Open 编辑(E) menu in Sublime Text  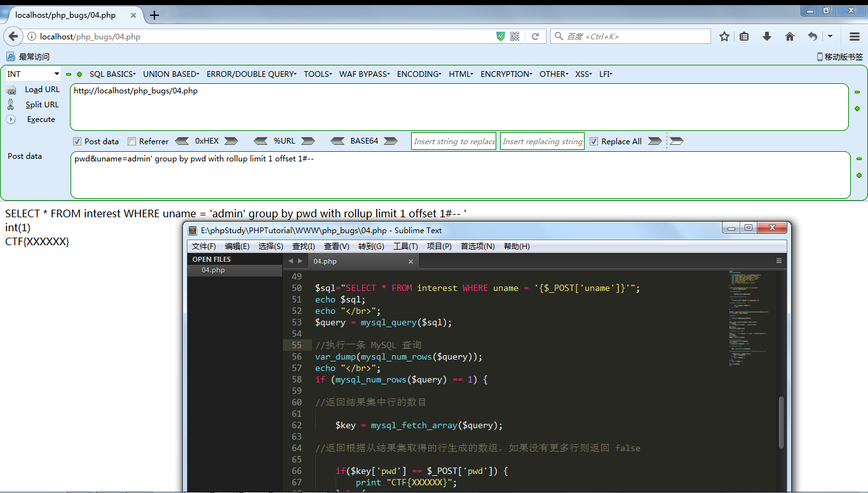tap(237, 246)
